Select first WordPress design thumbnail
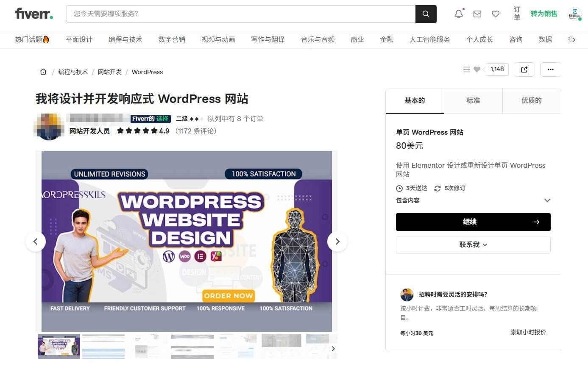 click(x=59, y=347)
